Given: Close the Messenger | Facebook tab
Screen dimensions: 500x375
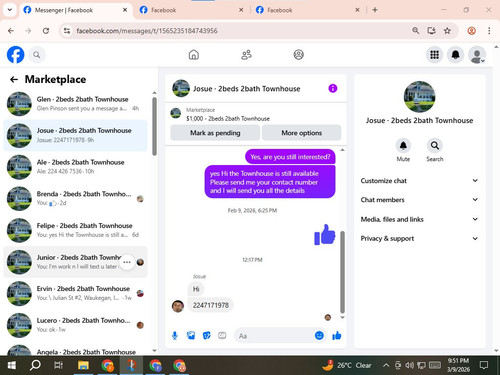Looking at the screenshot, I should 125,10.
